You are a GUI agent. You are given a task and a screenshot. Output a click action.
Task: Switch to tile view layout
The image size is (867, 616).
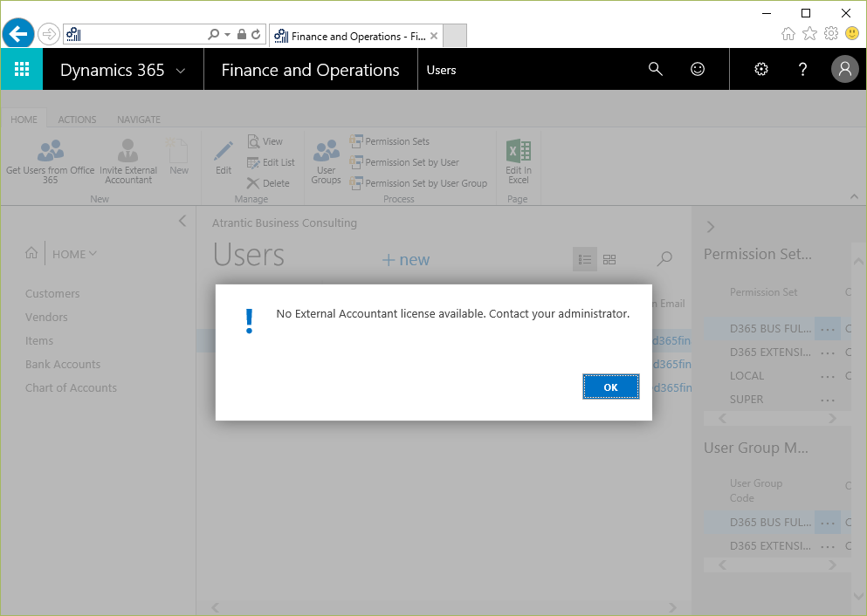click(609, 259)
